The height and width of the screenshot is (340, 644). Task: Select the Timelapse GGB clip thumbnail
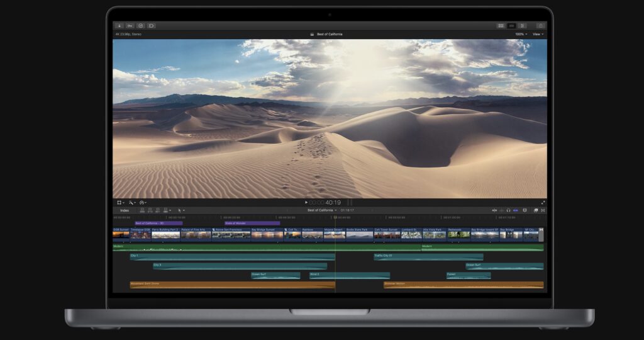[x=140, y=234]
